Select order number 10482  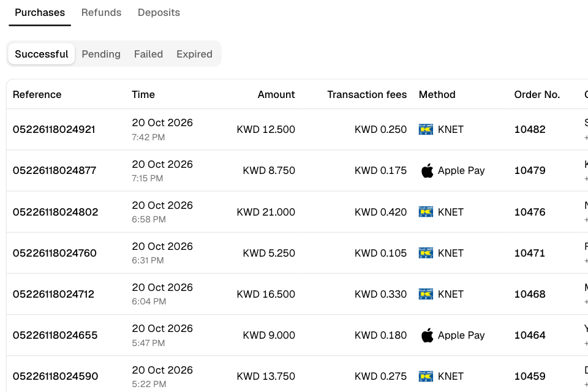pyautogui.click(x=529, y=129)
